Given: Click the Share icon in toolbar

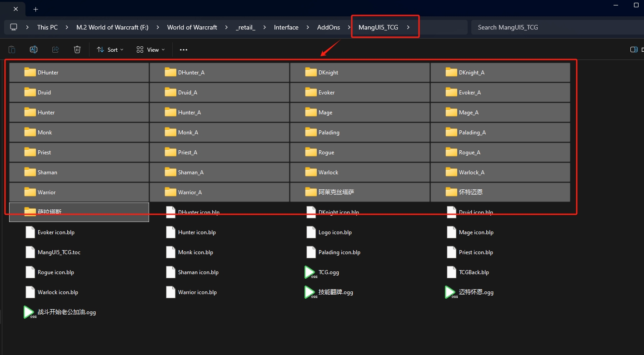Looking at the screenshot, I should (x=55, y=49).
